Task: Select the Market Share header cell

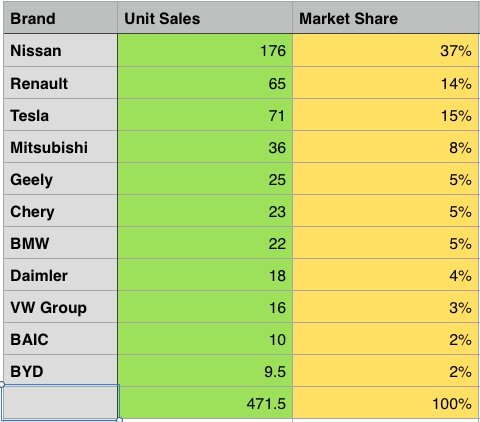Action: pos(386,18)
